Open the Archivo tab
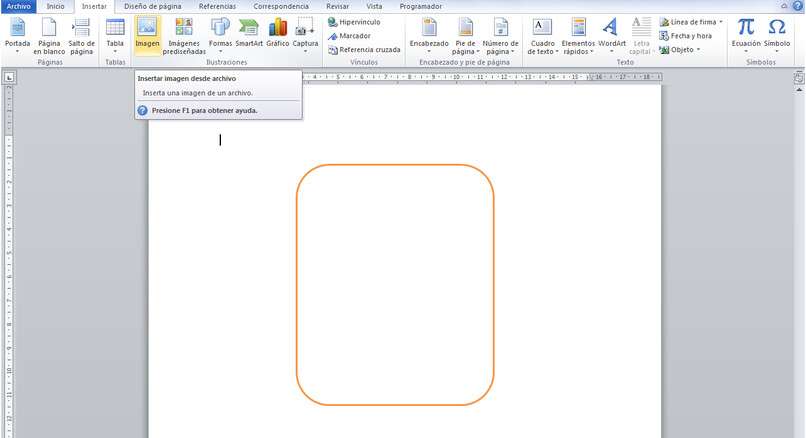Screen dimensions: 806x438 pyautogui.click(x=19, y=7)
